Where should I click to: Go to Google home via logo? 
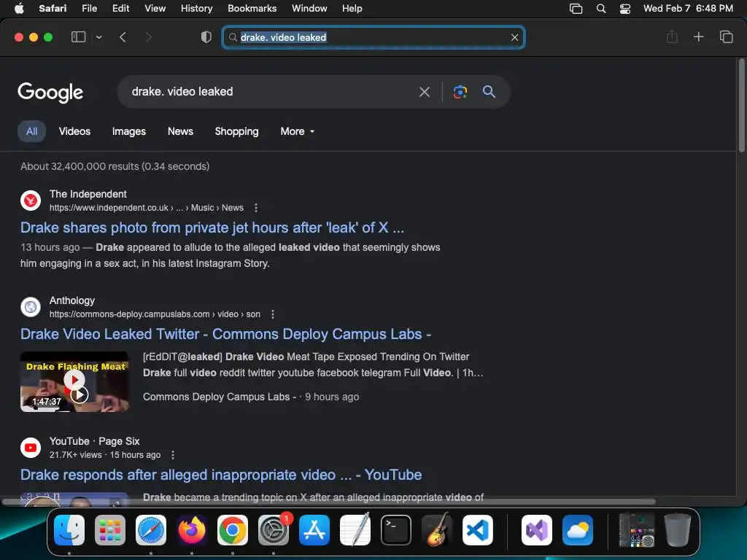coord(50,93)
